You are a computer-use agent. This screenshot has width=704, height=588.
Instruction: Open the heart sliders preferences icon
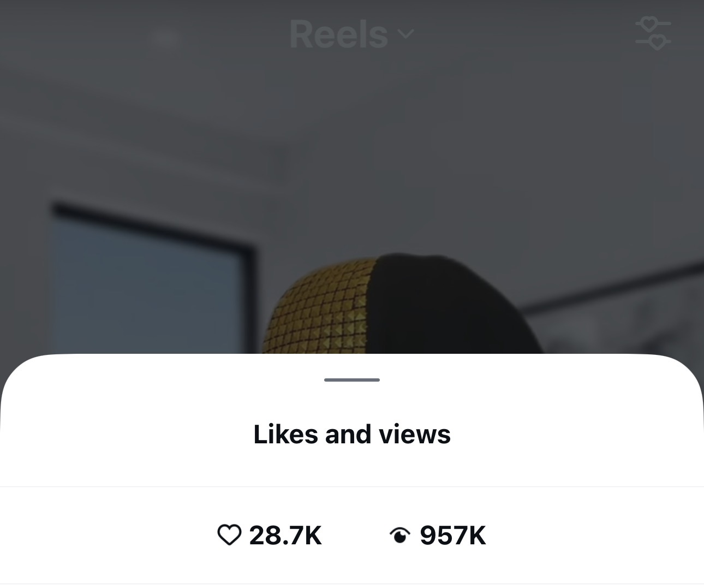click(653, 34)
